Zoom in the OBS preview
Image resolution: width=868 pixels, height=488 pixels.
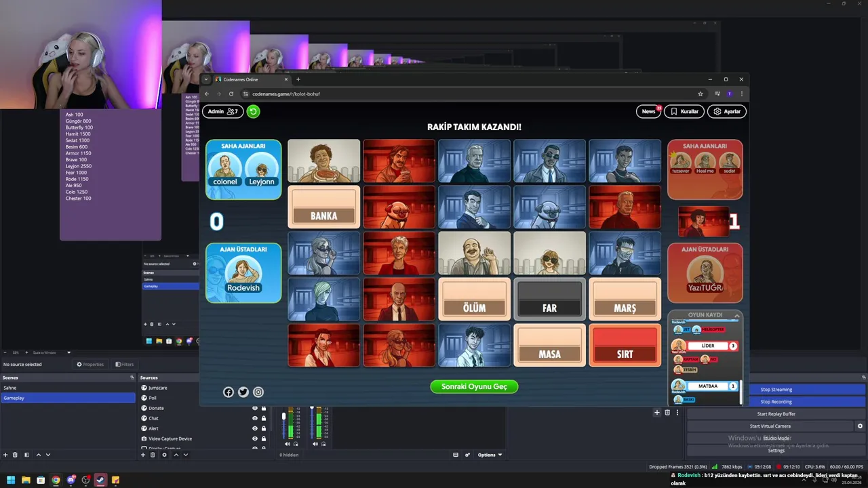(x=25, y=352)
